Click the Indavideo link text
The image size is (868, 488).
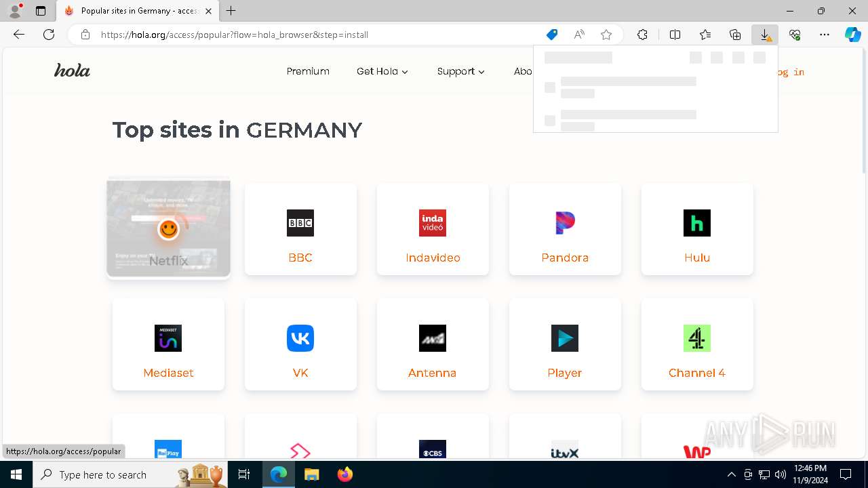433,258
